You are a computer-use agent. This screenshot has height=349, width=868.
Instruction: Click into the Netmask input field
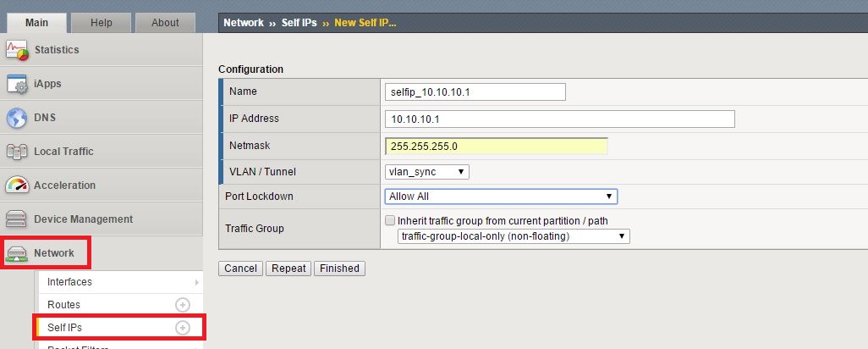(x=496, y=147)
